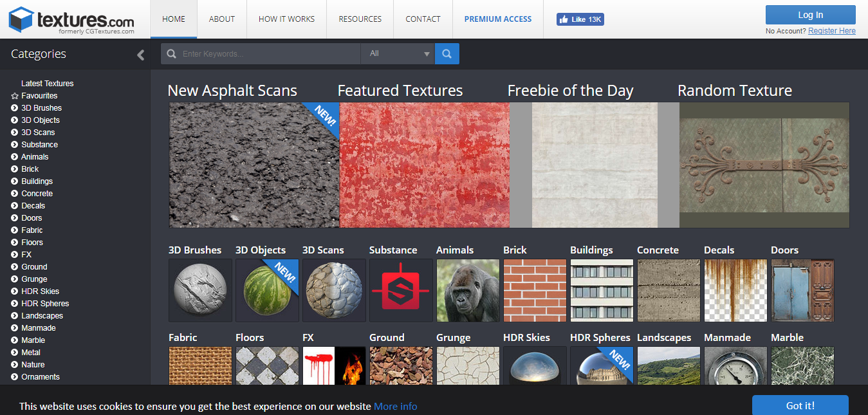Screen dimensions: 868x415
Task: Open the Substance category icon
Action: tap(401, 290)
